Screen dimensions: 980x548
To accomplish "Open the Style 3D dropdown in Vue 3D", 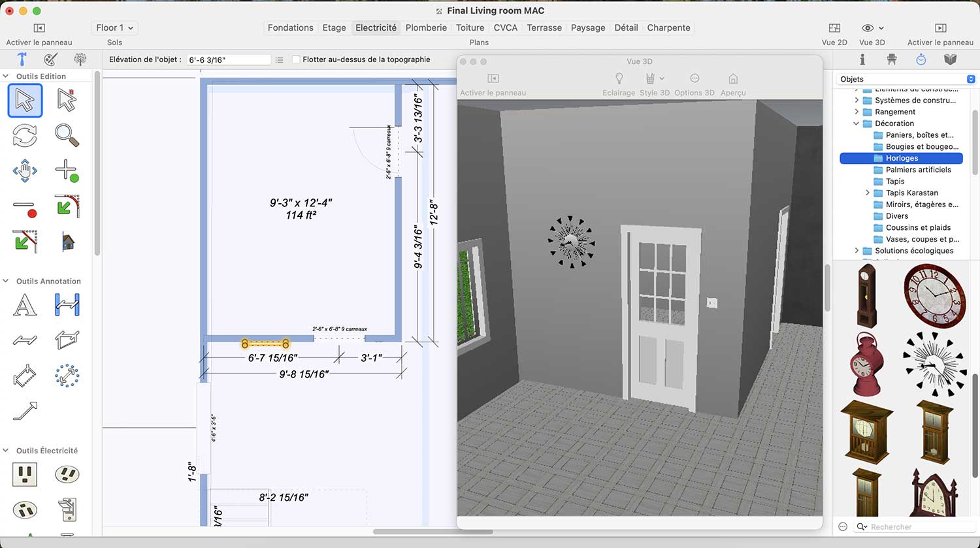I will click(655, 79).
